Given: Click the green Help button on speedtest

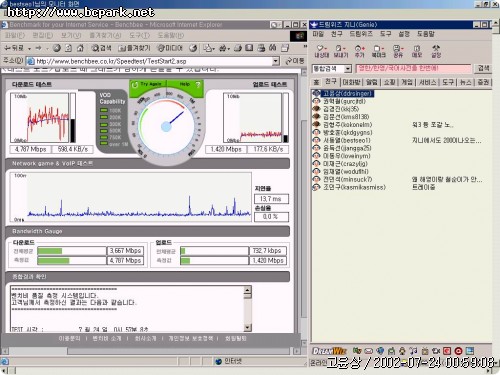Looking at the screenshot, I should [x=185, y=84].
